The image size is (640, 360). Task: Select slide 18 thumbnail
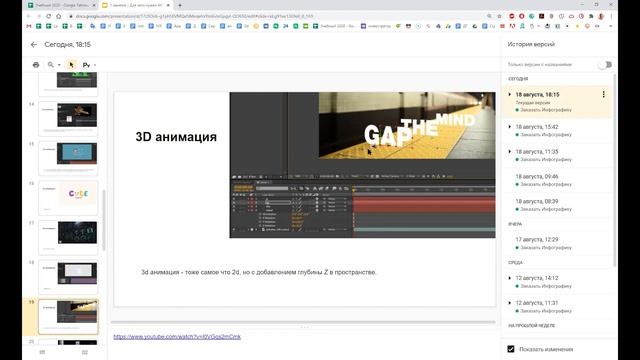68,277
